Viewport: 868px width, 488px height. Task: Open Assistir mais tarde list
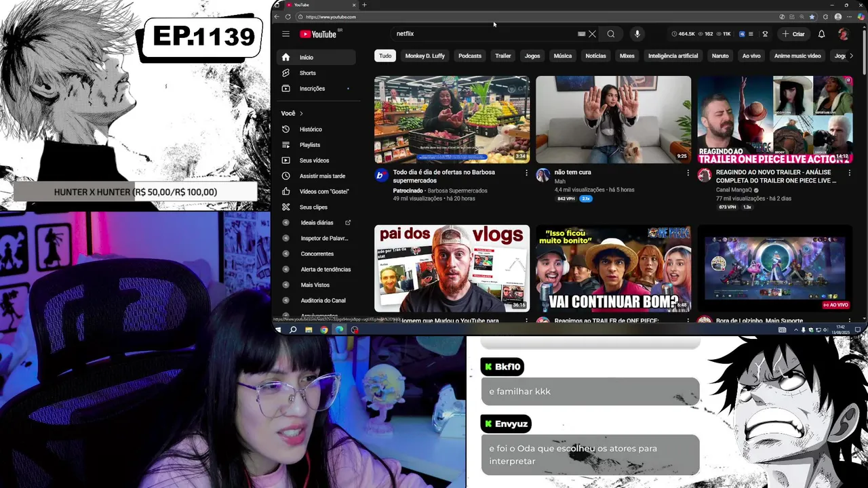click(x=317, y=176)
